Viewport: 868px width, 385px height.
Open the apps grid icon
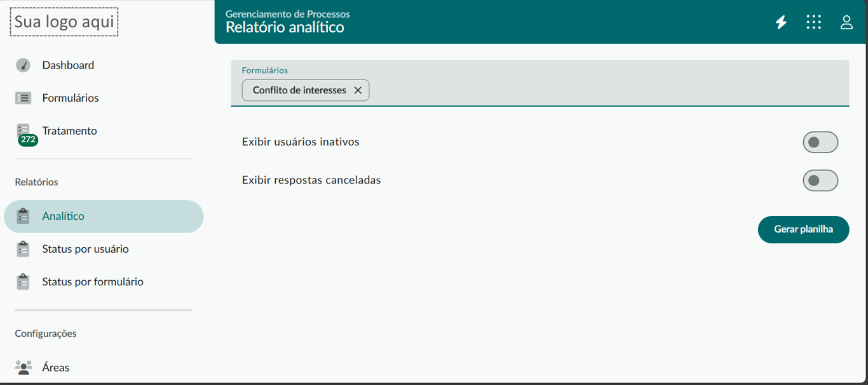click(x=814, y=22)
